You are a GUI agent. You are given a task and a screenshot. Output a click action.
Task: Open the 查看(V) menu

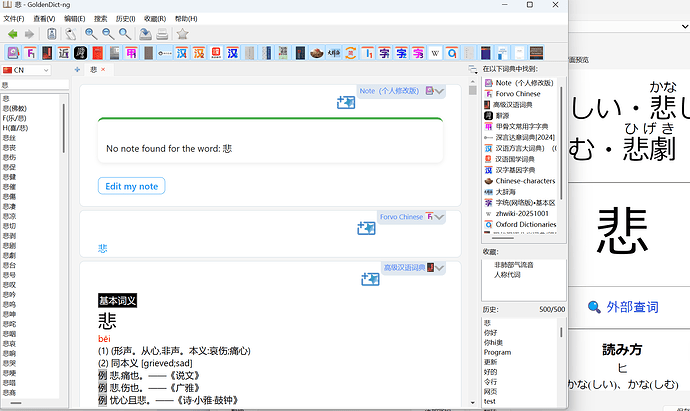click(44, 18)
